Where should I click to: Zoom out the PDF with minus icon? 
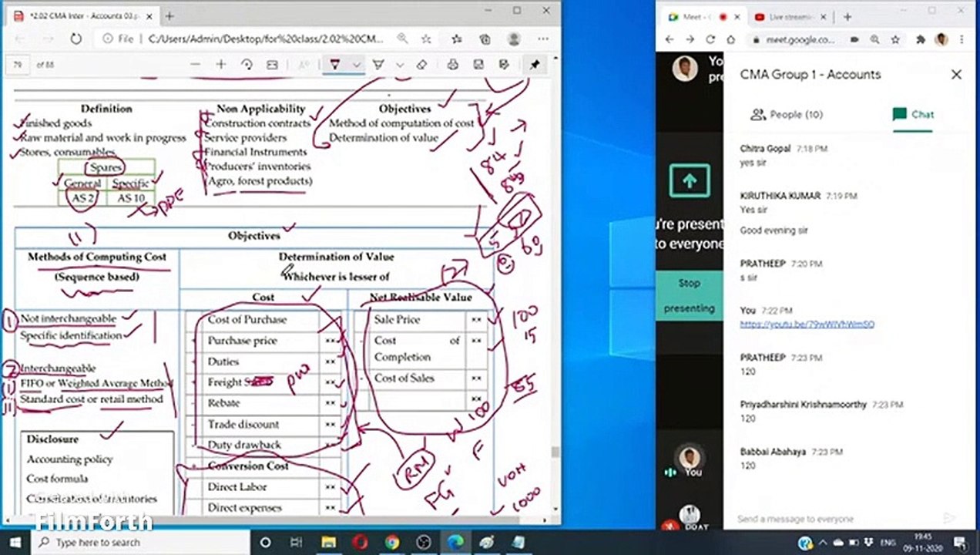coord(196,65)
